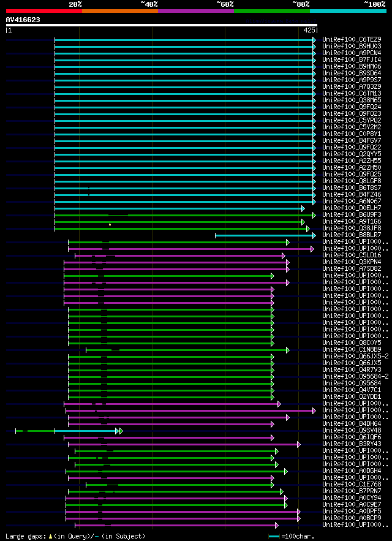Click the cyan ~100% identity legend swatch

coord(348,11)
